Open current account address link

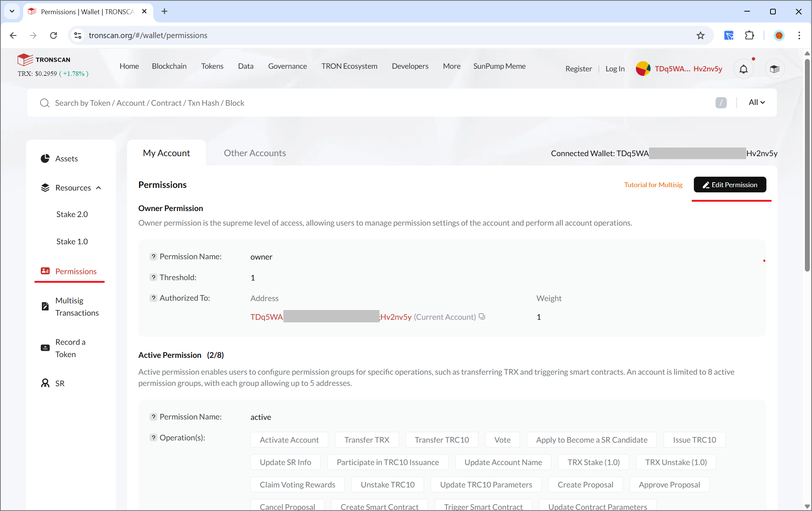pyautogui.click(x=331, y=317)
